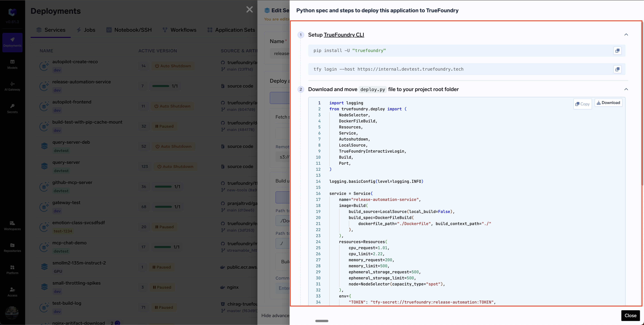This screenshot has width=644, height=325.
Task: Click the gateway-test replica progress bar
Action: (x=167, y=207)
